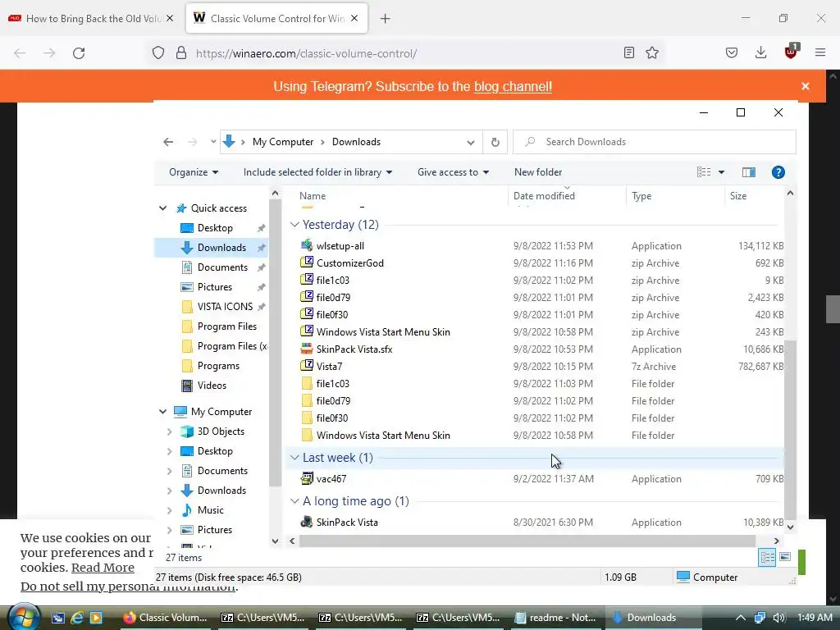Image resolution: width=840 pixels, height=630 pixels.
Task: Open the Windows Start orb
Action: coord(24,617)
